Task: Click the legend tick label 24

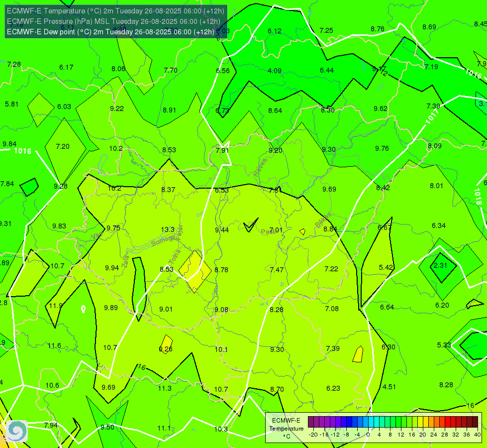Action: pos(434,435)
